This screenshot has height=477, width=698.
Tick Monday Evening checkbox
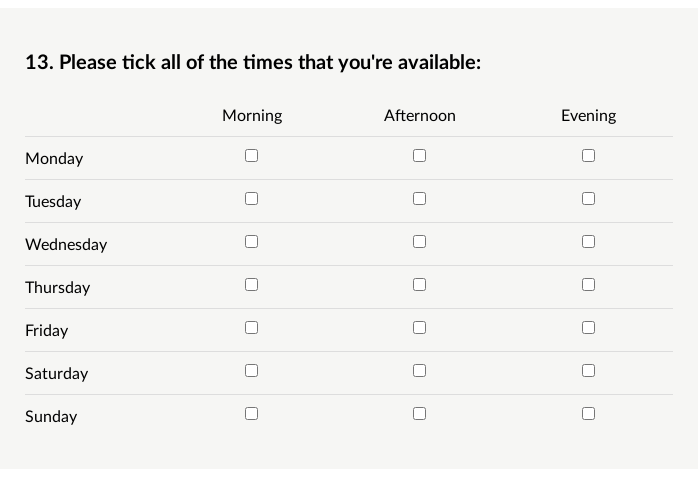click(x=588, y=155)
